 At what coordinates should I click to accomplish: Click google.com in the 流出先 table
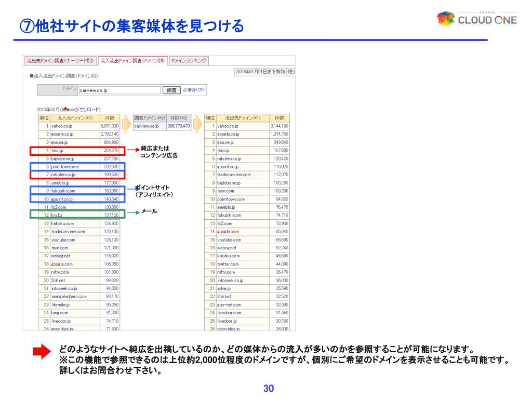[228, 232]
